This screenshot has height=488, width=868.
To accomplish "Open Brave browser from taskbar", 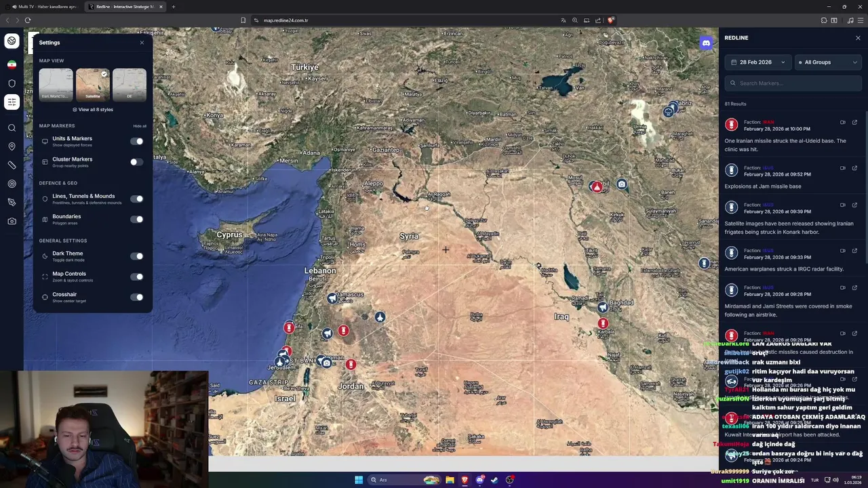I will point(465,480).
